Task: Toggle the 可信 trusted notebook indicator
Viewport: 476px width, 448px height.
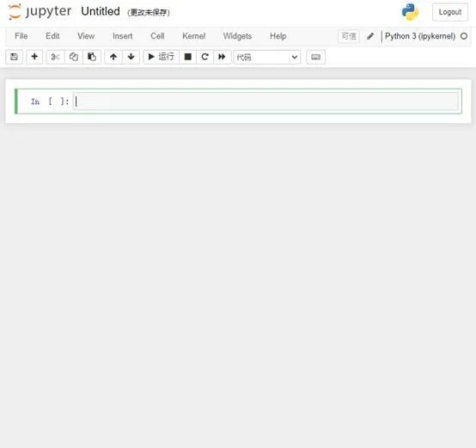Action: 349,36
